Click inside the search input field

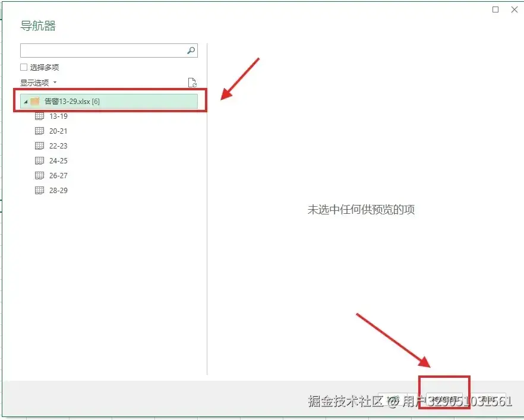pyautogui.click(x=101, y=50)
